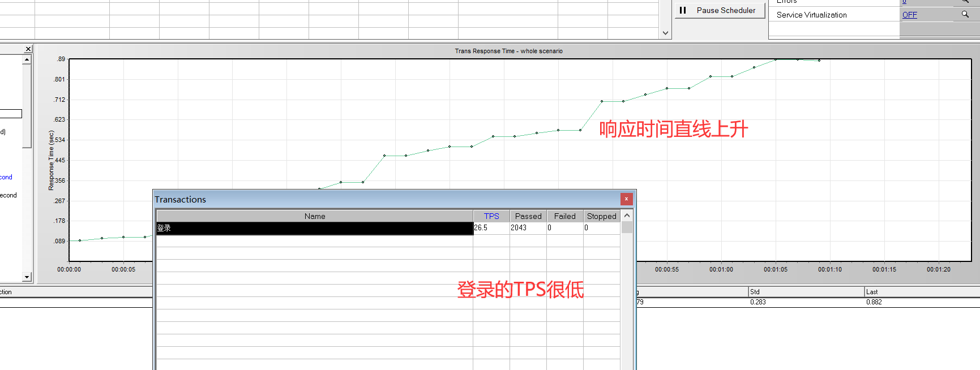Click the Passed column header

(x=528, y=216)
